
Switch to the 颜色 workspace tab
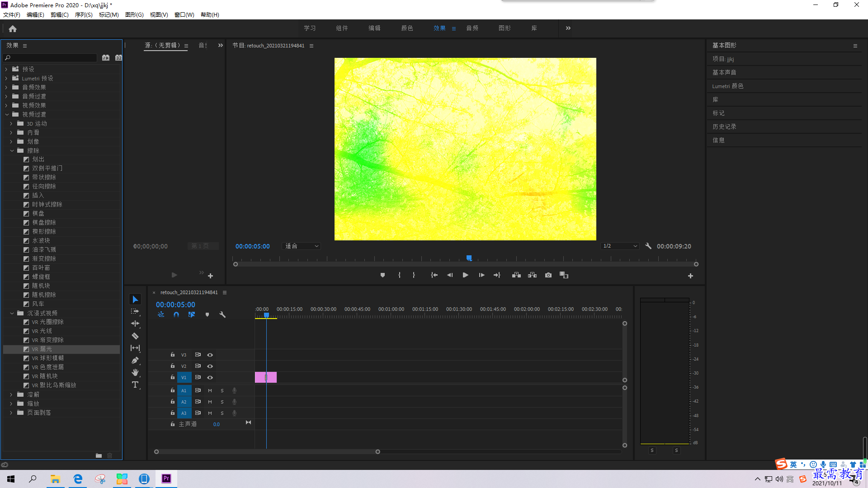coord(407,28)
